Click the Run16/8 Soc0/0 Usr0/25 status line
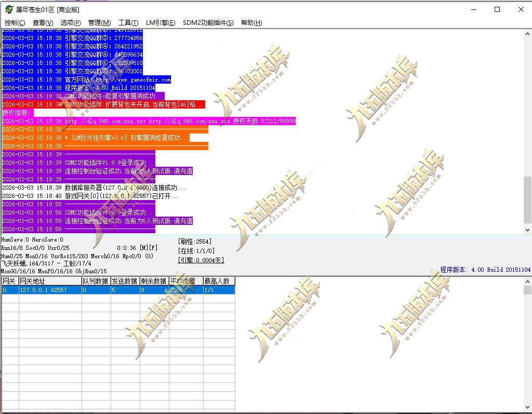This screenshot has height=414, width=532. [x=35, y=248]
